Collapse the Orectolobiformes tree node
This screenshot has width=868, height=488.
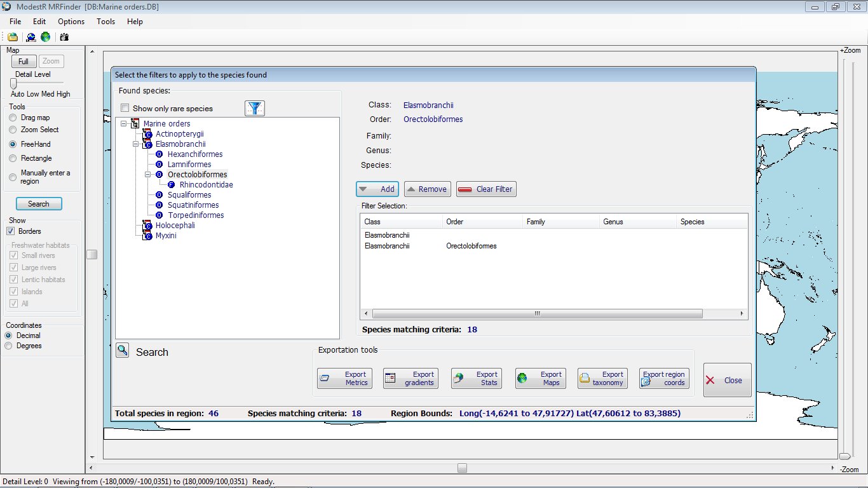[x=147, y=175]
